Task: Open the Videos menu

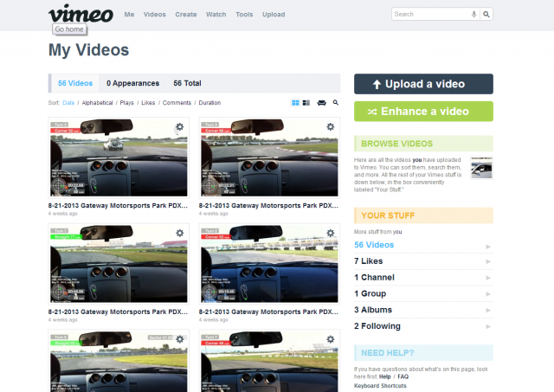Action: pos(154,15)
